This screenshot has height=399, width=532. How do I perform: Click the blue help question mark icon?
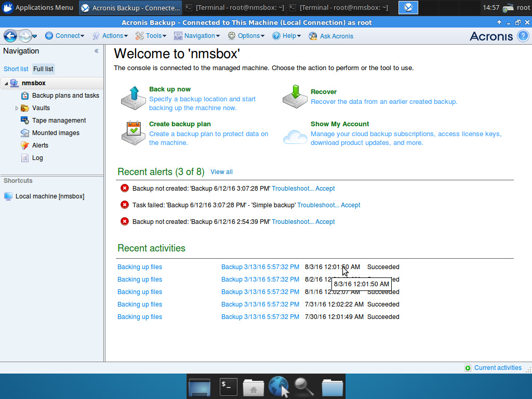[x=523, y=36]
